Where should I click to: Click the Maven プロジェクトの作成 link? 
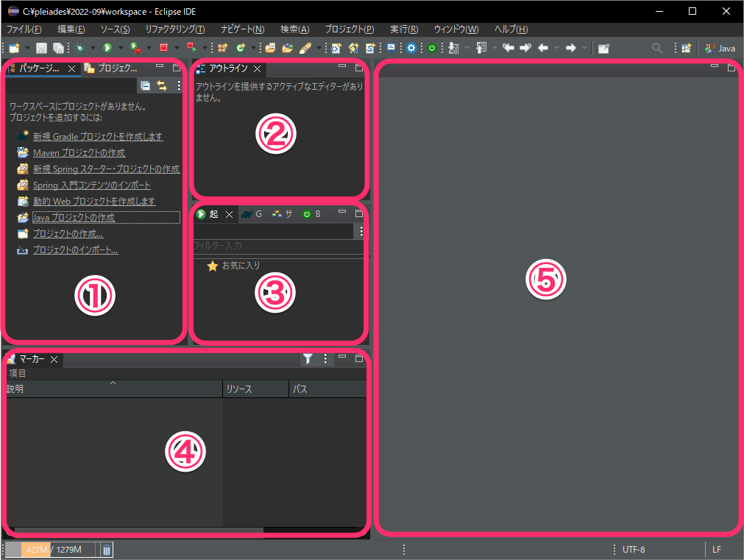point(79,153)
